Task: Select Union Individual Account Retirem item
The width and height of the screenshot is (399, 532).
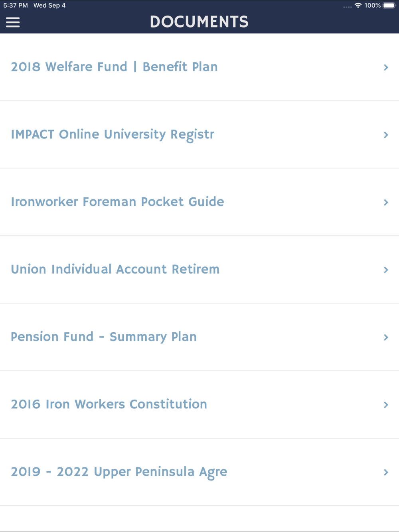Action: click(199, 270)
